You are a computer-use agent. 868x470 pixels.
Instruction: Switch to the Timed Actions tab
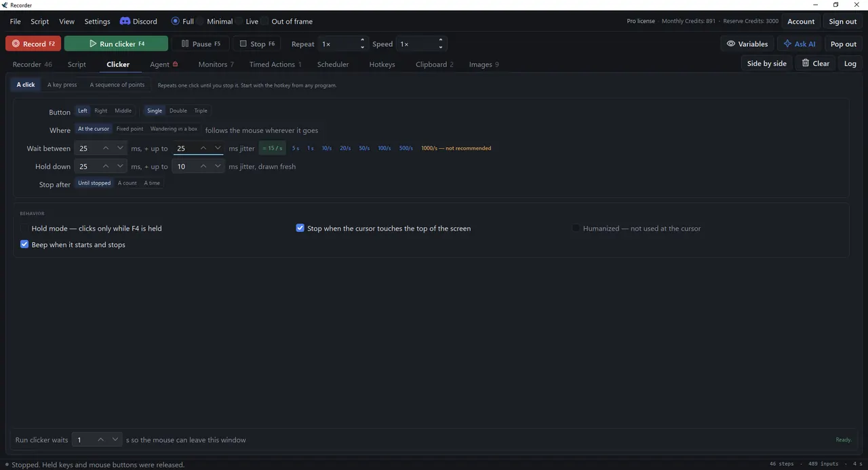275,64
